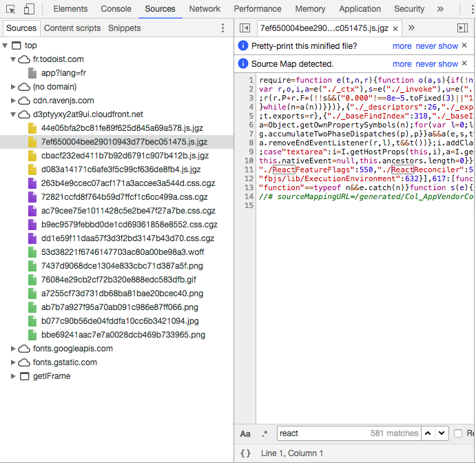This screenshot has height=463, width=476.
Task: Click the sourceMappingURL comment on line 14
Action: 366,197
